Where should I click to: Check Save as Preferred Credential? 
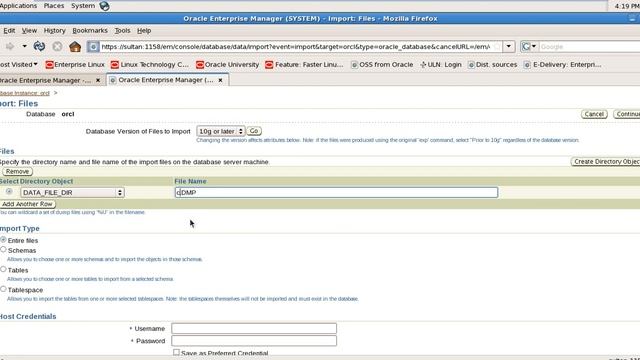[x=176, y=352]
